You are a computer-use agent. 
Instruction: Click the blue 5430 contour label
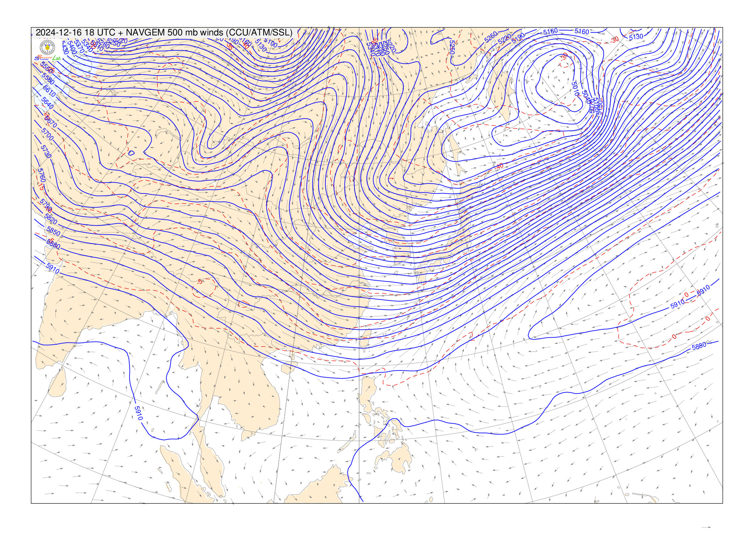click(65, 47)
